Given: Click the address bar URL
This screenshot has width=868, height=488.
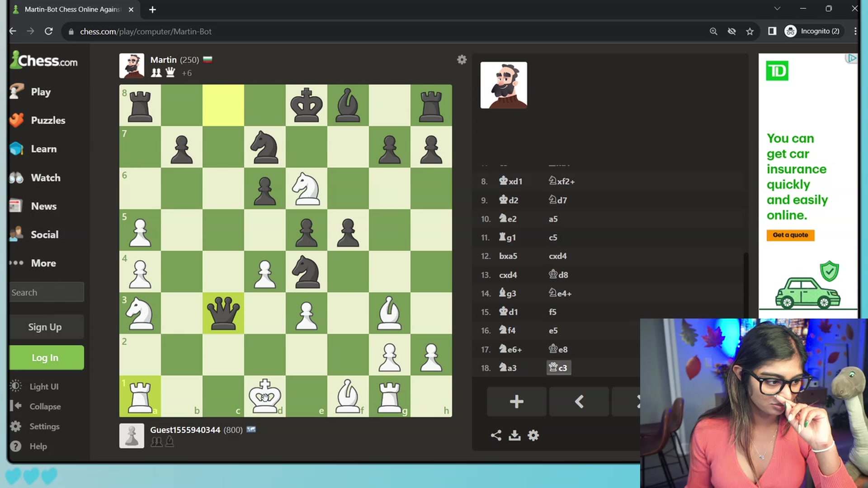Looking at the screenshot, I should tap(146, 31).
